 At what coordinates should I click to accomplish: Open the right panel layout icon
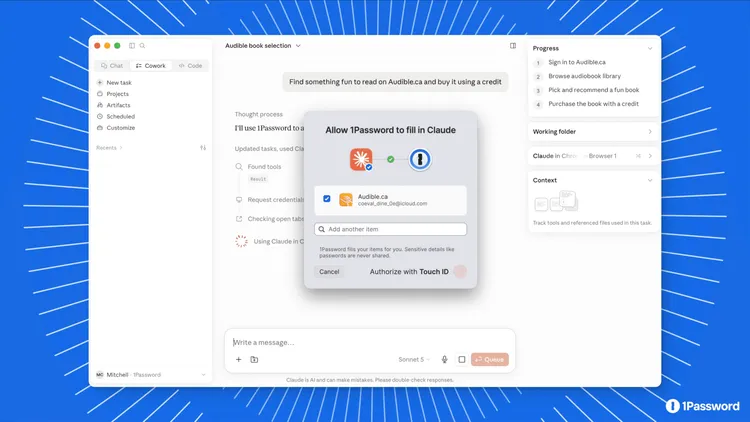point(513,45)
